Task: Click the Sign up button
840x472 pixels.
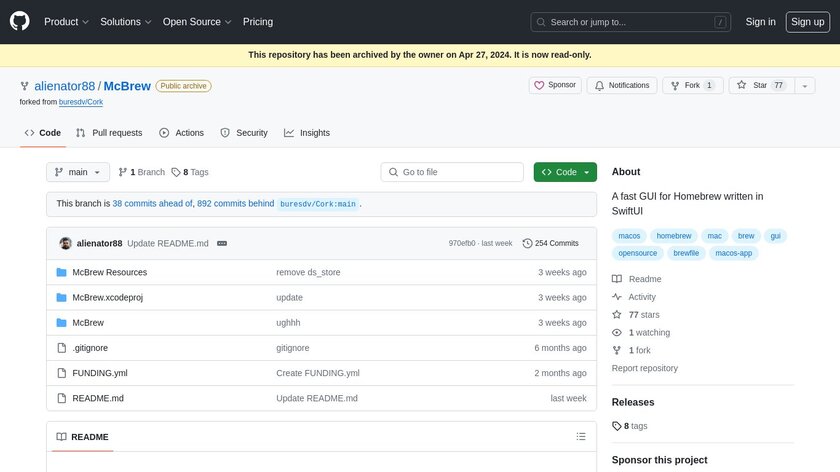Action: coord(806,21)
